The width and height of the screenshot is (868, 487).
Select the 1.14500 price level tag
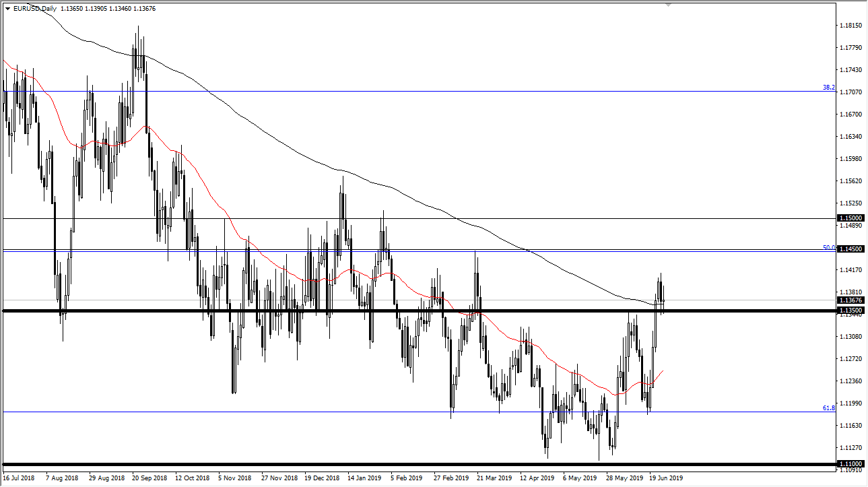pyautogui.click(x=850, y=249)
